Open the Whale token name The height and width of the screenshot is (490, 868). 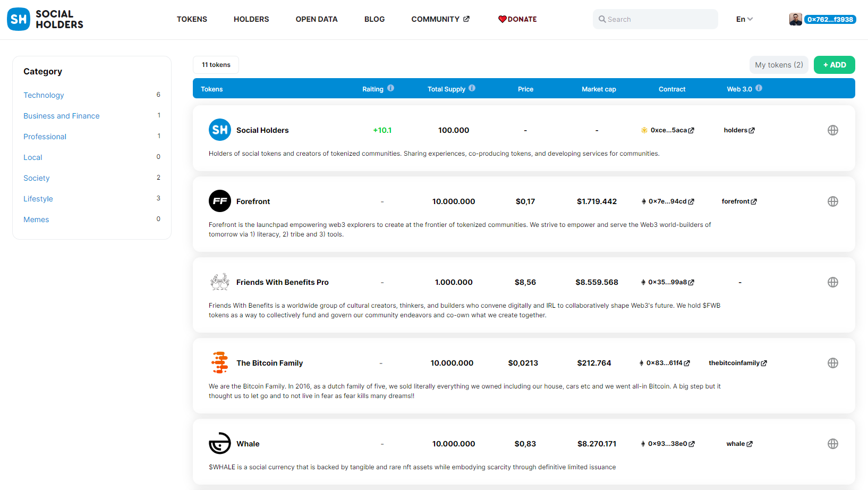(248, 444)
